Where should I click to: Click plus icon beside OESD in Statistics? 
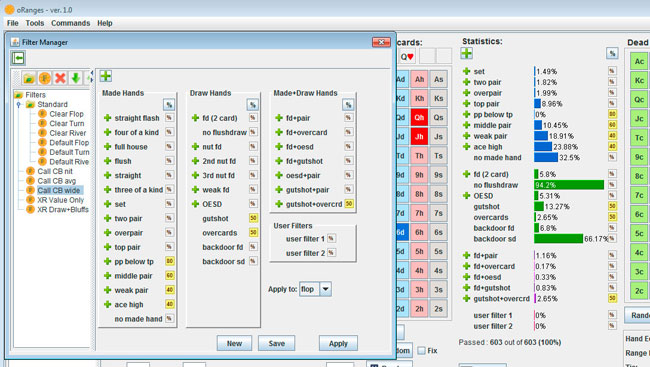[466, 196]
